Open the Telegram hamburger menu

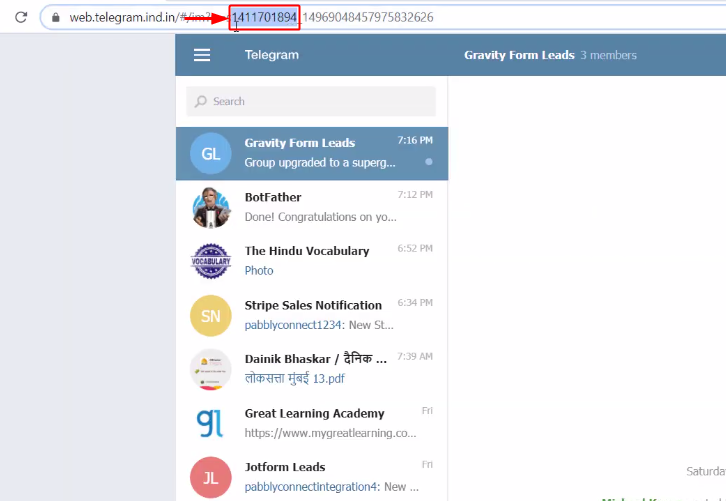pos(202,55)
